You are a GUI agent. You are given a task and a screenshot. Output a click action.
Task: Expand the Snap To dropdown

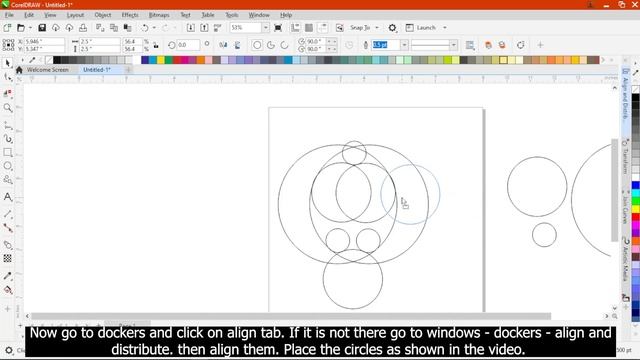(377, 28)
